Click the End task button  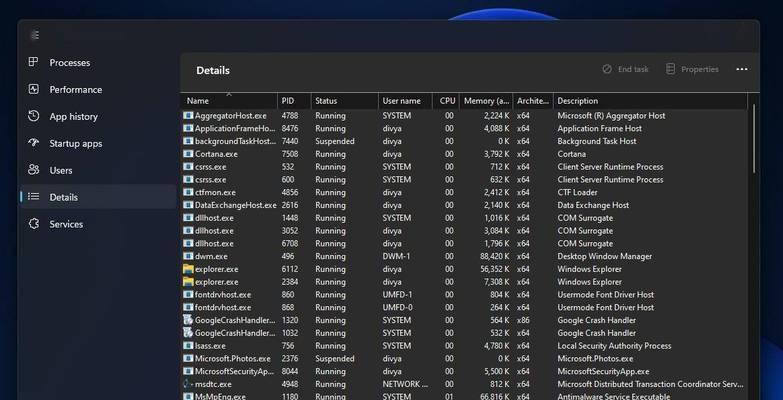(x=625, y=69)
